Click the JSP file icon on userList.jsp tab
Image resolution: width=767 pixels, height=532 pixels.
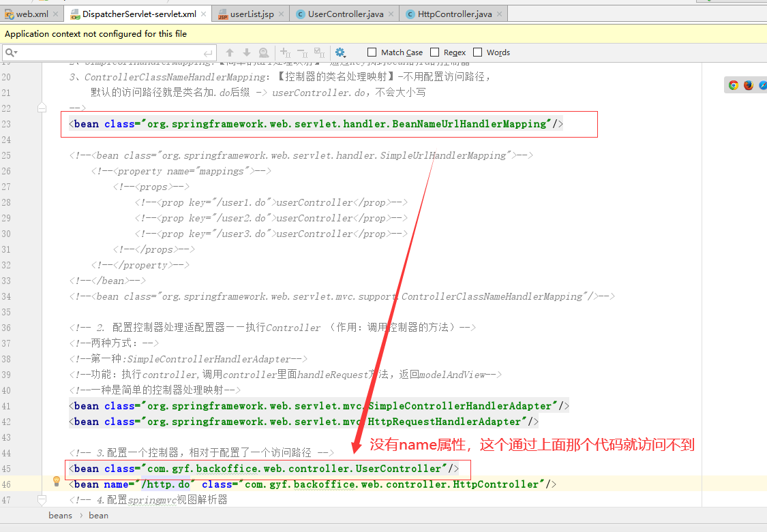223,15
